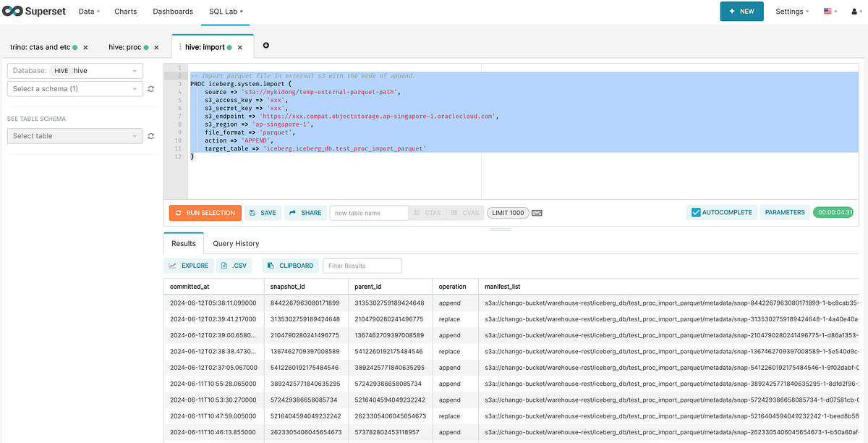Click the .CSV download icon in Results
Screen dimensions: 868x443
tap(225, 265)
